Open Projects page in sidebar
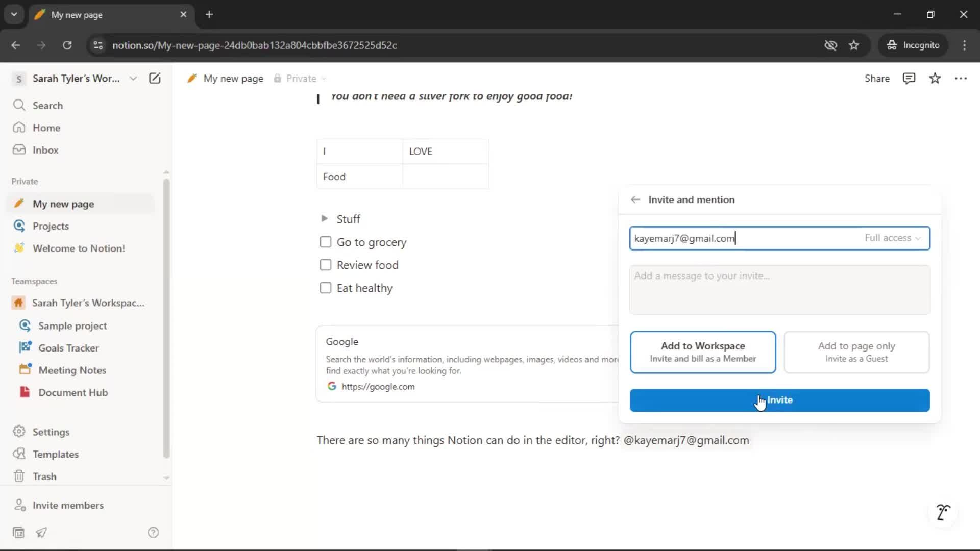The image size is (980, 551). click(x=51, y=226)
